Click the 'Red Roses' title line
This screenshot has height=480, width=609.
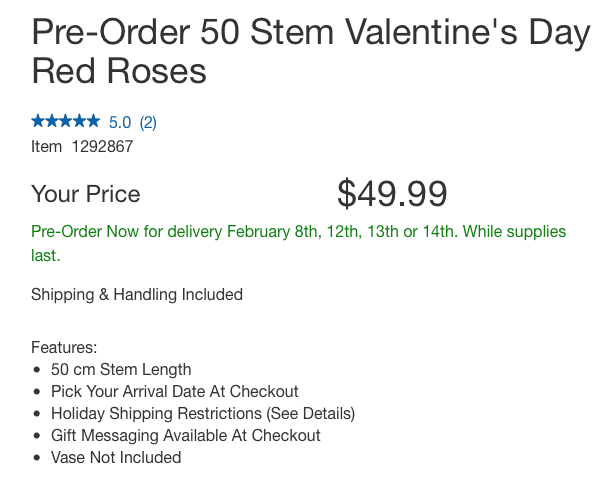click(119, 72)
